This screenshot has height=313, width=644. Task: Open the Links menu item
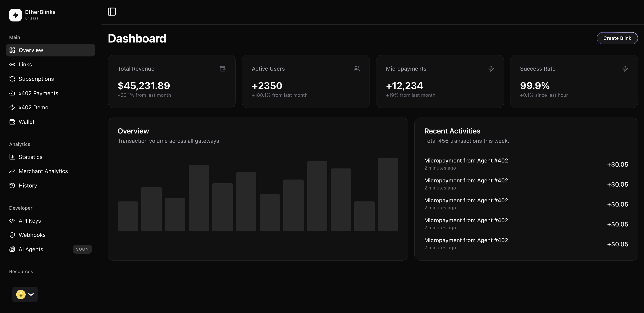25,65
